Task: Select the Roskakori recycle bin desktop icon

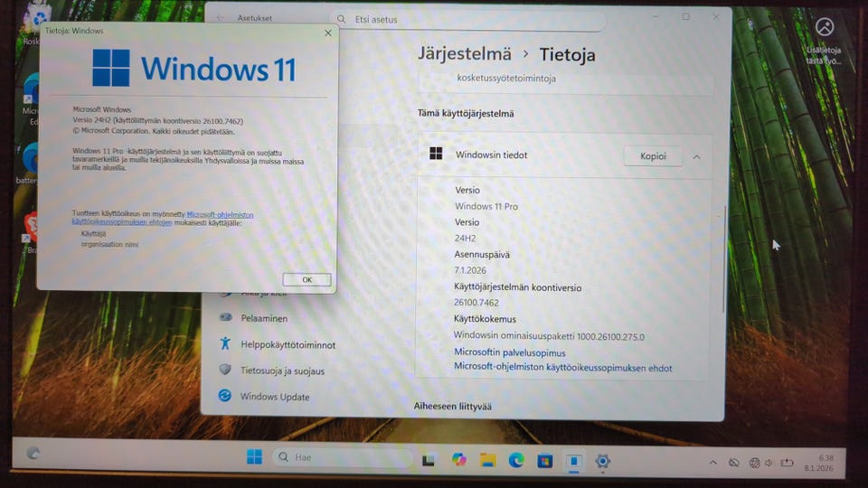Action: click(33, 26)
